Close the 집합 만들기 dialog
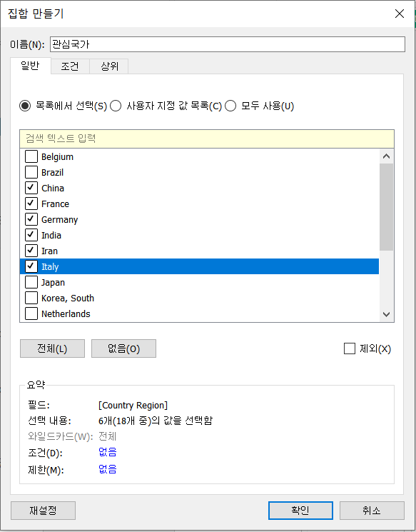 [400, 14]
